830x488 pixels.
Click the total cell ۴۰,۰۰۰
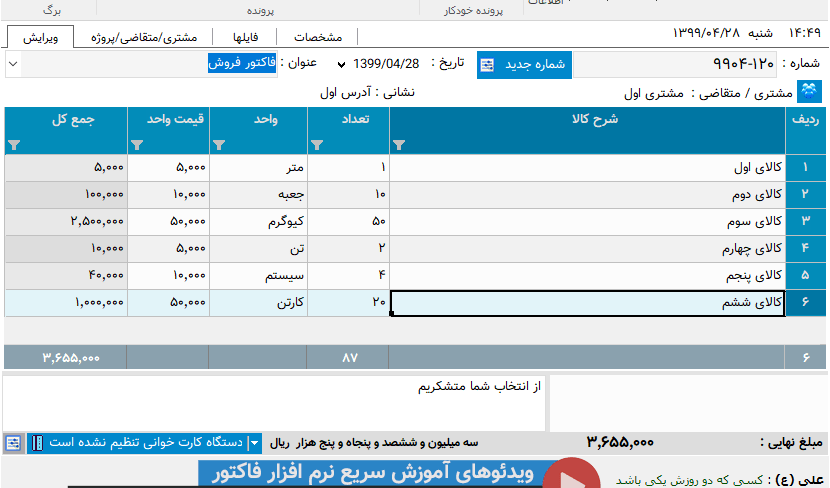[x=66, y=275]
